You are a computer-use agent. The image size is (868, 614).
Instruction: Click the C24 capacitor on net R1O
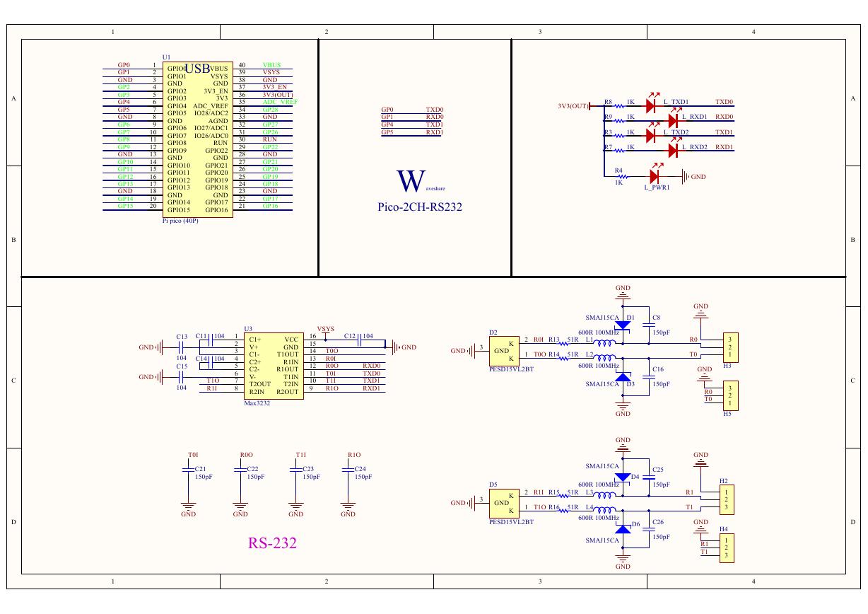coord(348,468)
